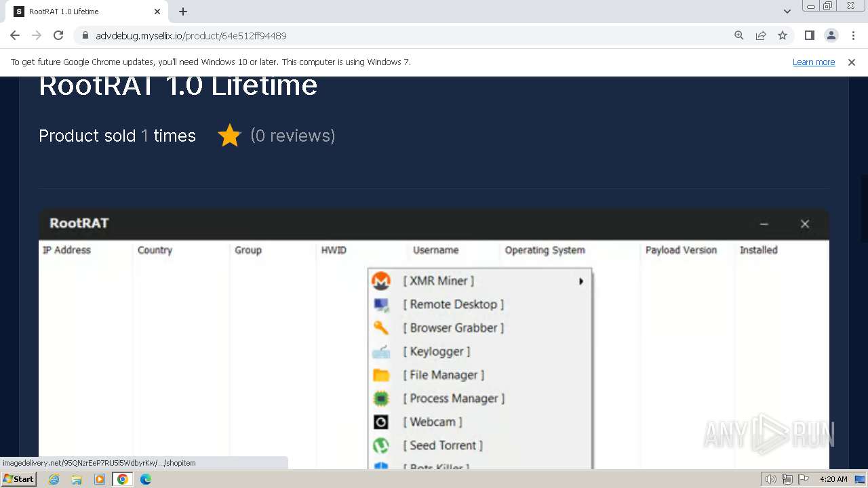Select the RootRAT 1.0 Lifetime tab
This screenshot has height=488, width=868.
[x=87, y=12]
